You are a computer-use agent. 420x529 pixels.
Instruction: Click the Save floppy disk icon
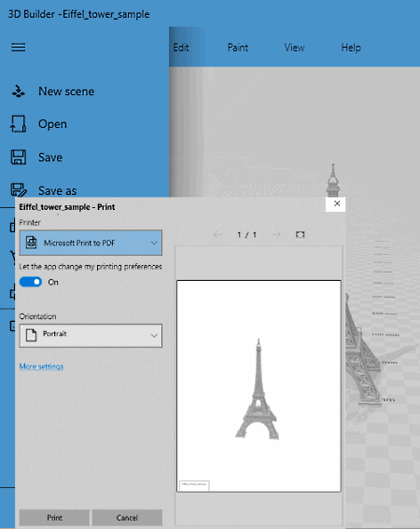(x=19, y=158)
